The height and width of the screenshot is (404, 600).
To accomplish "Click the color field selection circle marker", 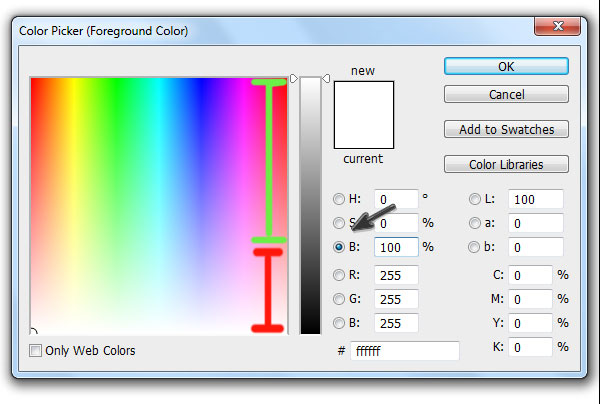I will click(x=33, y=331).
